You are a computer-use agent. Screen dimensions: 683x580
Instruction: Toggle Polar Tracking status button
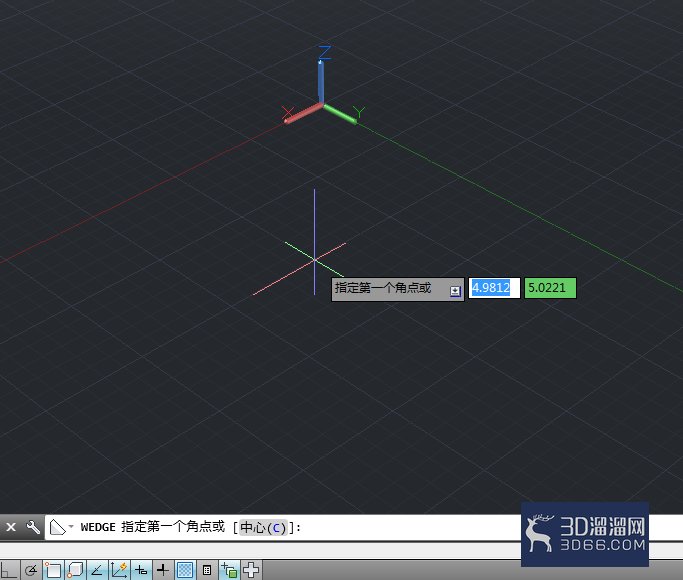click(31, 570)
